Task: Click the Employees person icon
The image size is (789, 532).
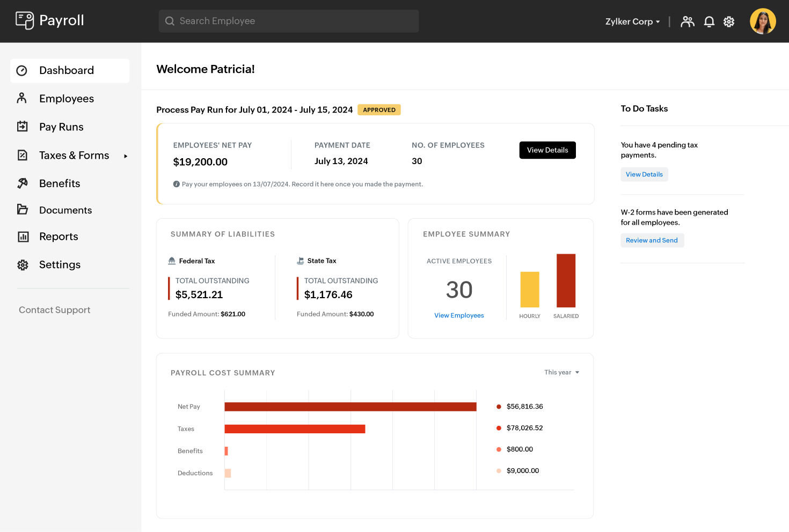Action: [x=22, y=98]
